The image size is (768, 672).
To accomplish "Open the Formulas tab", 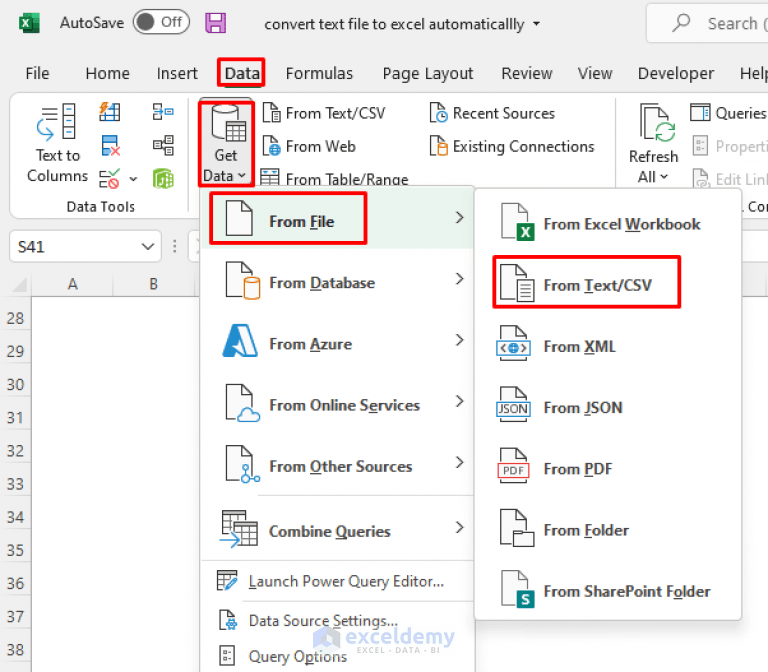I will pyautogui.click(x=319, y=73).
